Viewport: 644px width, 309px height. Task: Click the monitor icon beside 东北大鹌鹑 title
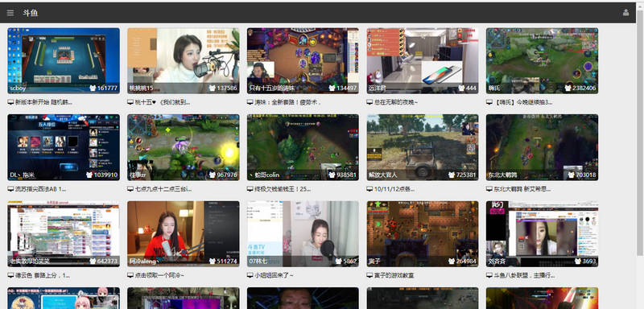pos(489,189)
